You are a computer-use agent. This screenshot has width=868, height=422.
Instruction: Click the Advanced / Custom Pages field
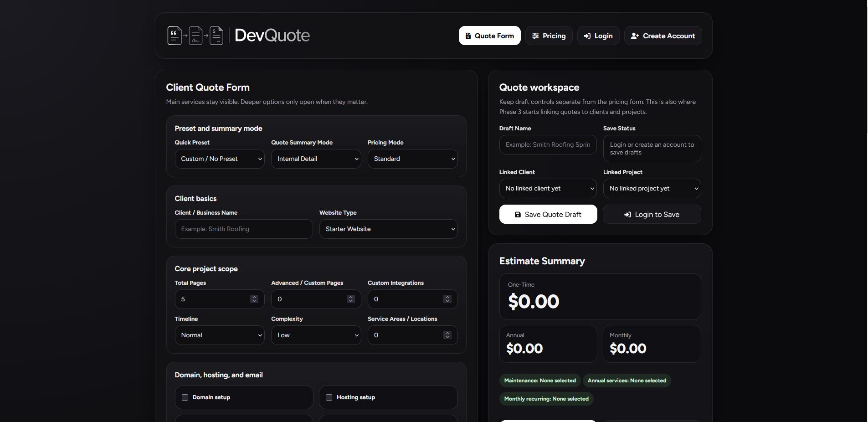tap(316, 299)
